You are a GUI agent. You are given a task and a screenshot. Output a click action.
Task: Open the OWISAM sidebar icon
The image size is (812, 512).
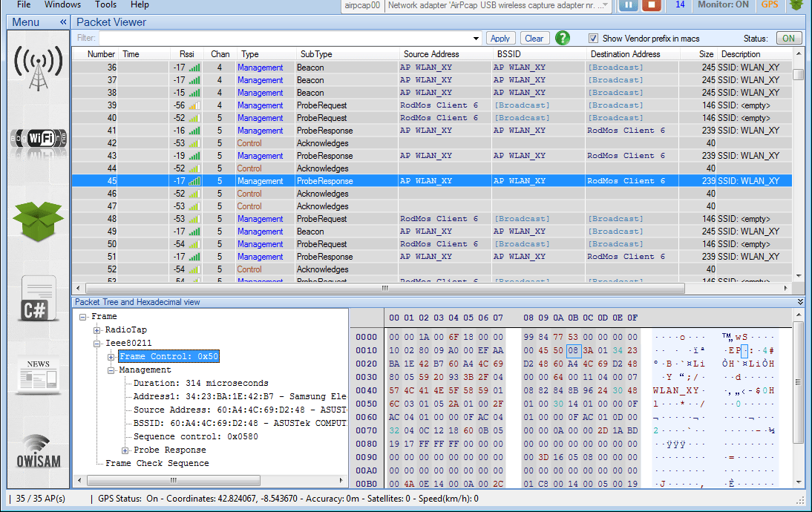pos(39,451)
